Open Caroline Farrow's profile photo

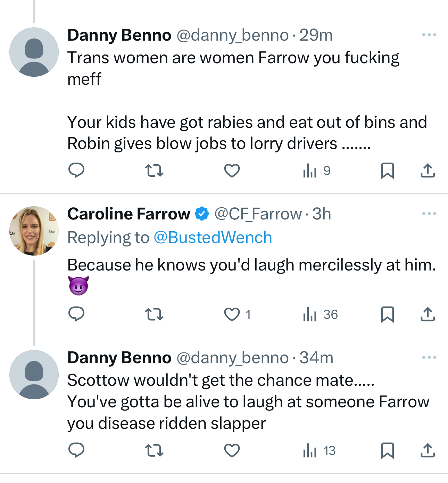pos(34,231)
